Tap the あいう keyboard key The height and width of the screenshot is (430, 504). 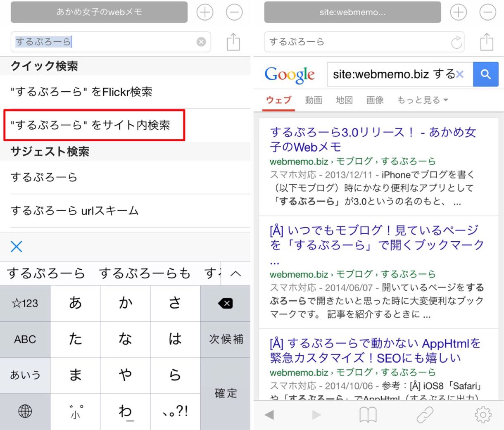[25, 375]
